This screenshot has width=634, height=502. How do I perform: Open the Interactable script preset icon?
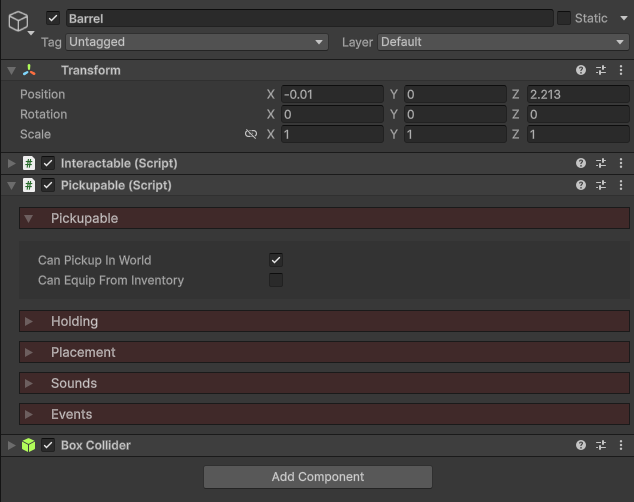pos(601,164)
